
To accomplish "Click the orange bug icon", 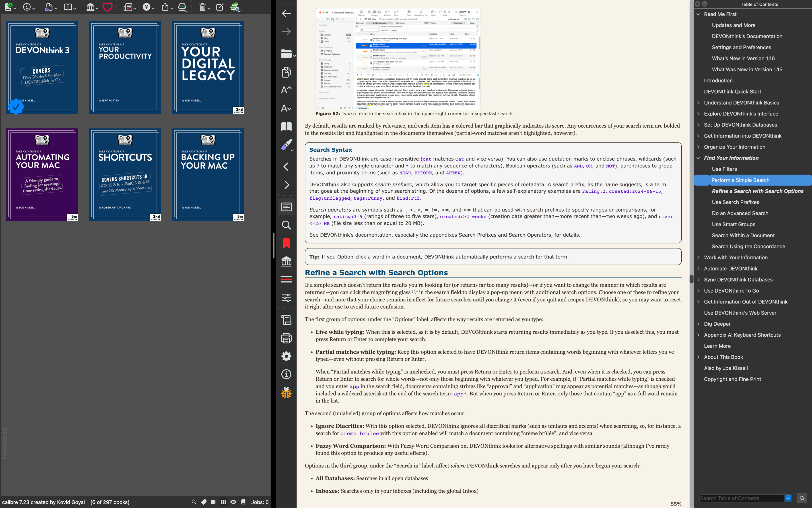I will tap(286, 392).
